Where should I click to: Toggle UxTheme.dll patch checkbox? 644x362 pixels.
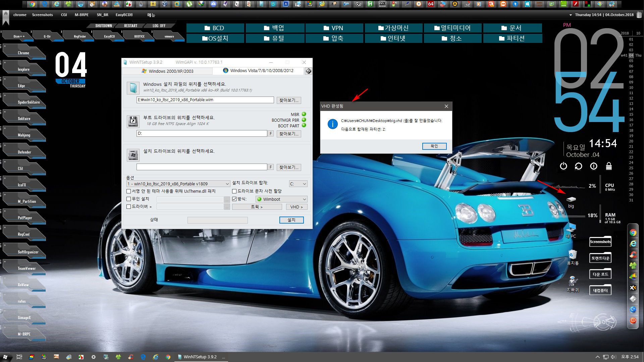(x=128, y=191)
